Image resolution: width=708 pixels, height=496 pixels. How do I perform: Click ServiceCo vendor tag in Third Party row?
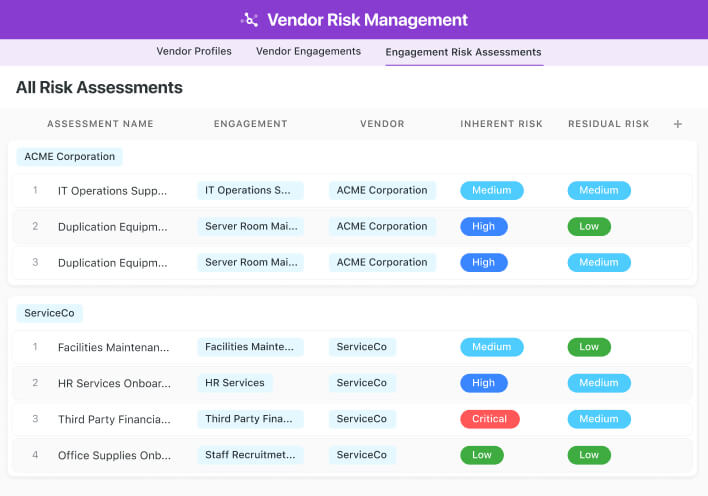click(362, 419)
